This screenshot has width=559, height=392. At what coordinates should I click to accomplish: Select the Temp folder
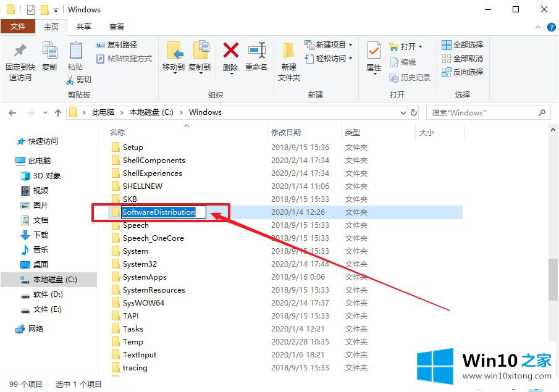coord(133,342)
